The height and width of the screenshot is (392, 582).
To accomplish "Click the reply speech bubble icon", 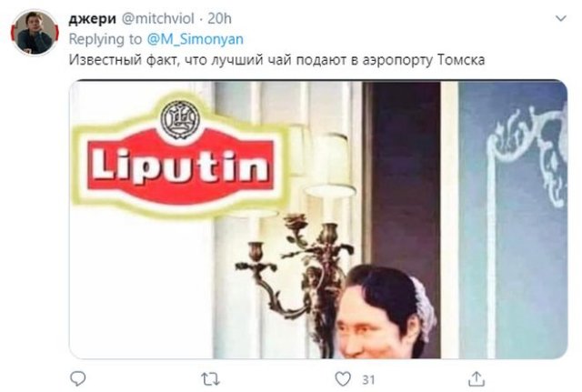I will 78,379.
